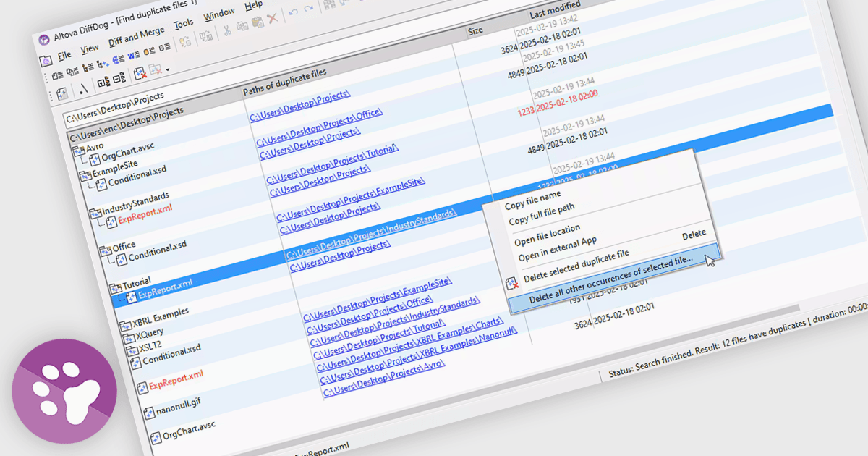The width and height of the screenshot is (868, 456).
Task: Choose Open file location in context menu
Action: tap(547, 234)
